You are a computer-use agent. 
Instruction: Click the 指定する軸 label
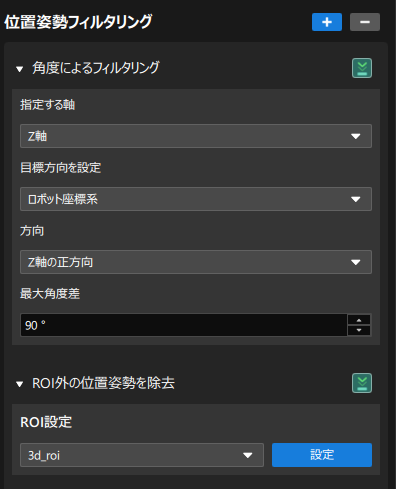pos(48,105)
